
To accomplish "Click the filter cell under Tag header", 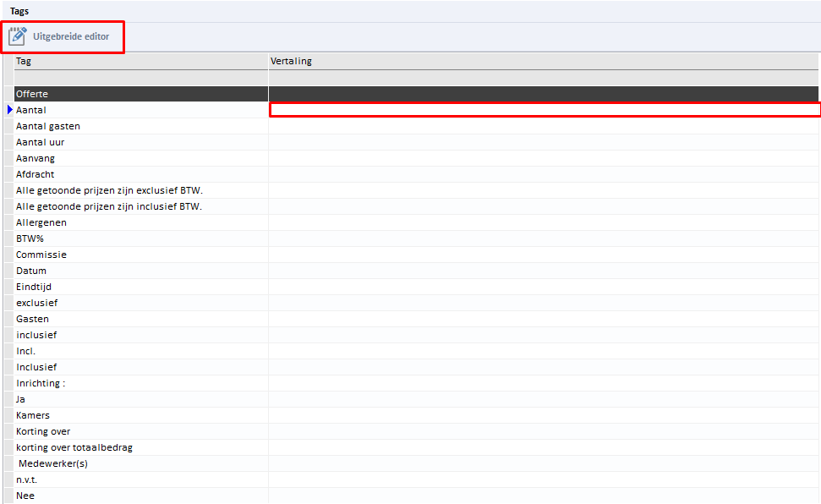I will point(141,78).
